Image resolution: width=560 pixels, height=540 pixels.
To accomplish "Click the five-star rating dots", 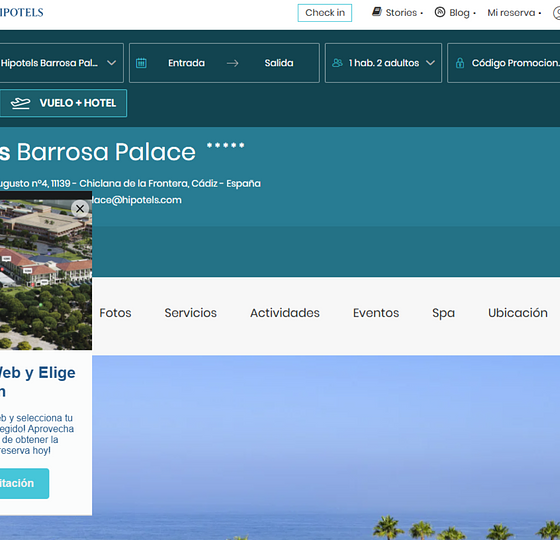I will [x=225, y=145].
